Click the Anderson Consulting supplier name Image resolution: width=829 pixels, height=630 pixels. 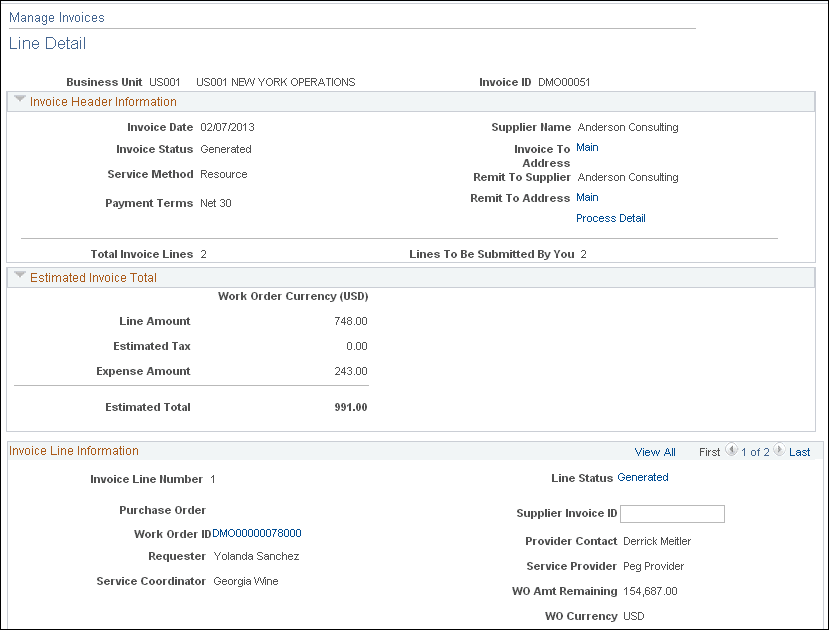pos(627,127)
